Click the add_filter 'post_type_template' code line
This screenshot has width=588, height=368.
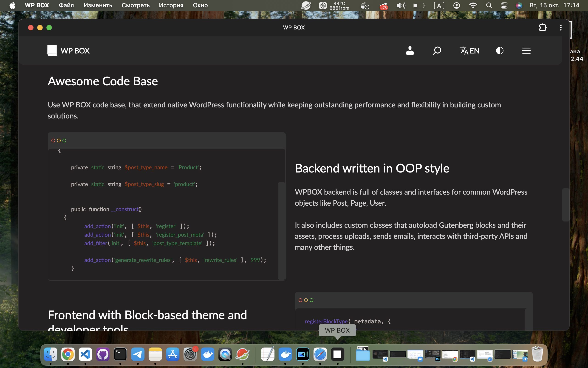click(150, 243)
